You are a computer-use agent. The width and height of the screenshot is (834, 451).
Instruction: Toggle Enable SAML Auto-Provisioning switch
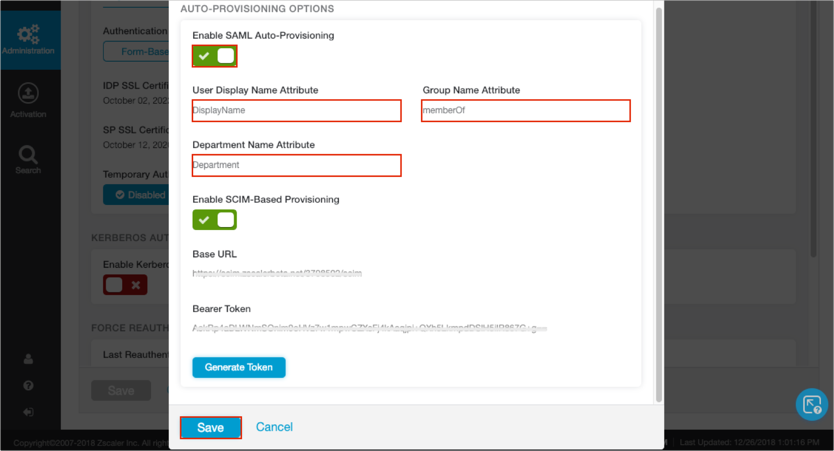(215, 56)
